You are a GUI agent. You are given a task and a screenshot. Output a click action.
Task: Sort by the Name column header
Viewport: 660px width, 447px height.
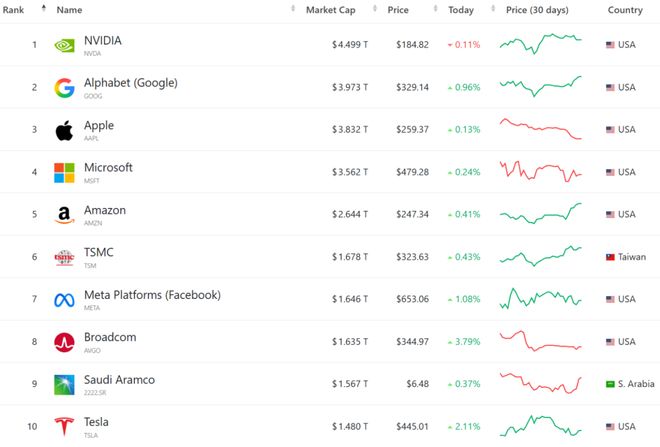[69, 10]
